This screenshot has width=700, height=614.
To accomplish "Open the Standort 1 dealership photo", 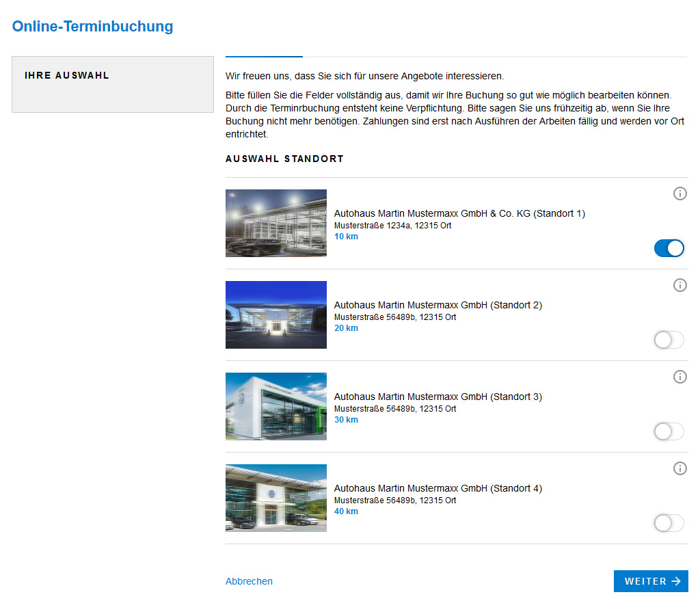I will (x=275, y=223).
